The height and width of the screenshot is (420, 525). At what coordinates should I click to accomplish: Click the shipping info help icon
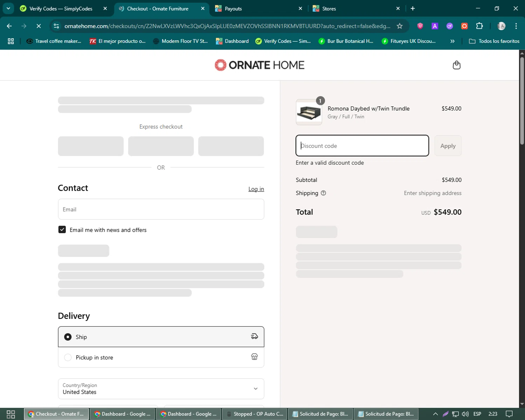point(323,193)
